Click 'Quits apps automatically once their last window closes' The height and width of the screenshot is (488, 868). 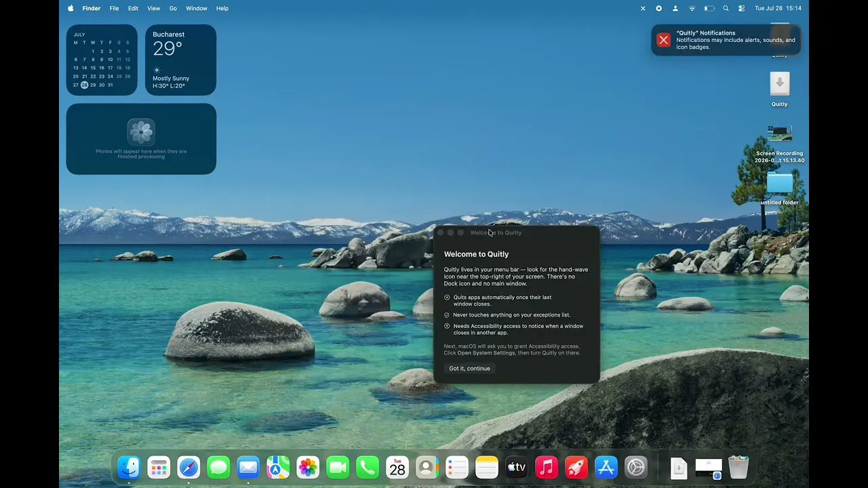pos(502,300)
